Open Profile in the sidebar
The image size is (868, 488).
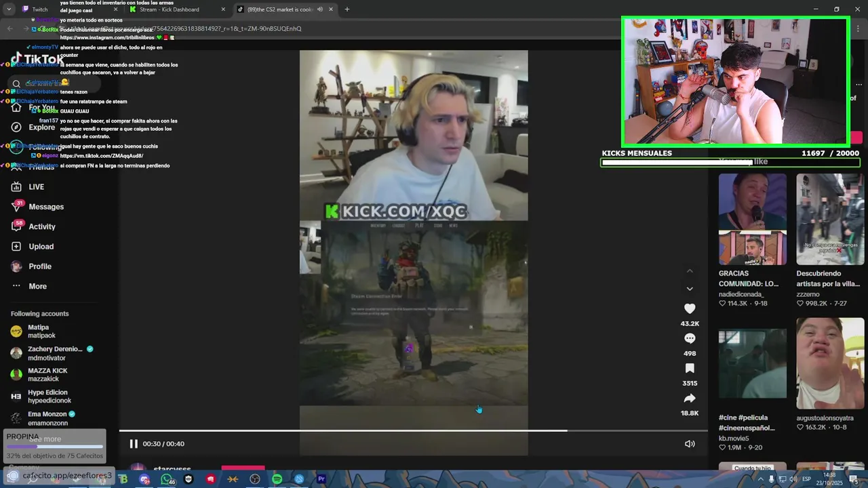click(x=40, y=266)
